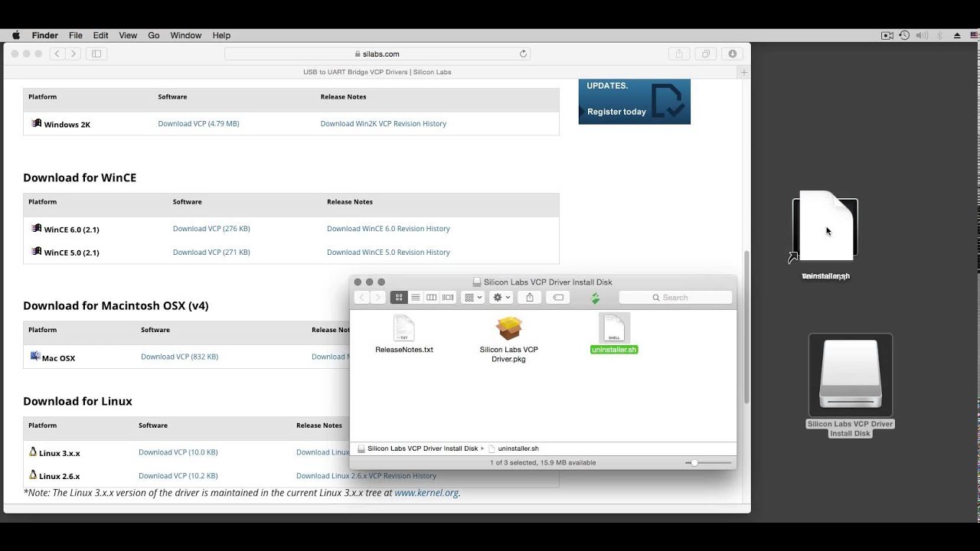
Task: Click the eject menu bar icon
Action: [957, 35]
